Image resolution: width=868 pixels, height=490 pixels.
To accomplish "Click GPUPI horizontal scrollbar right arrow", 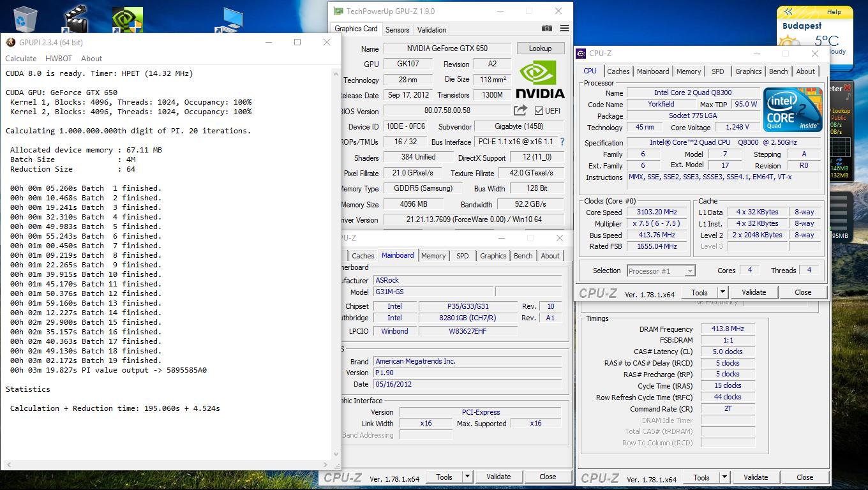I will pos(326,465).
